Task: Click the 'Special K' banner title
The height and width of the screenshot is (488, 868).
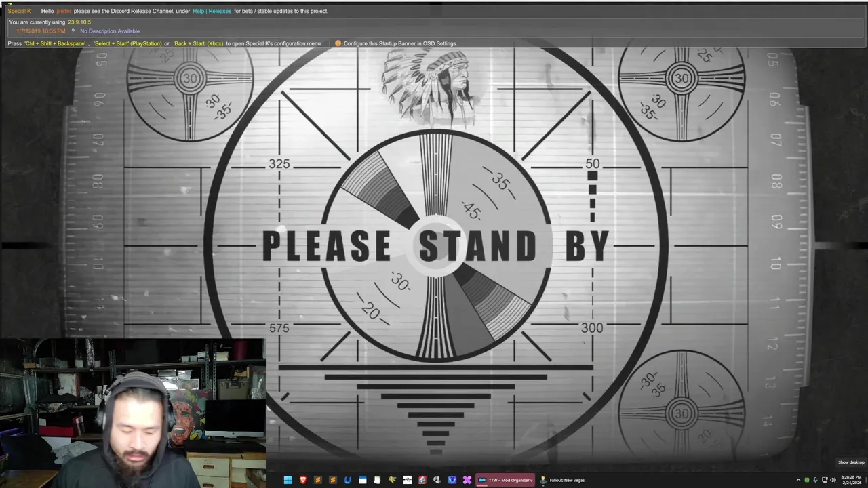Action: (x=20, y=11)
